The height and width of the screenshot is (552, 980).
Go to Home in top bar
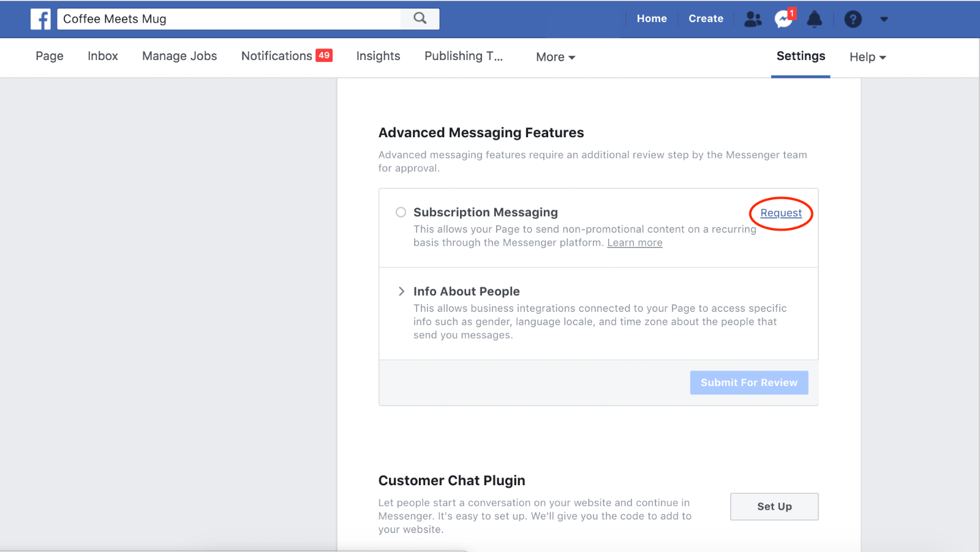tap(652, 18)
